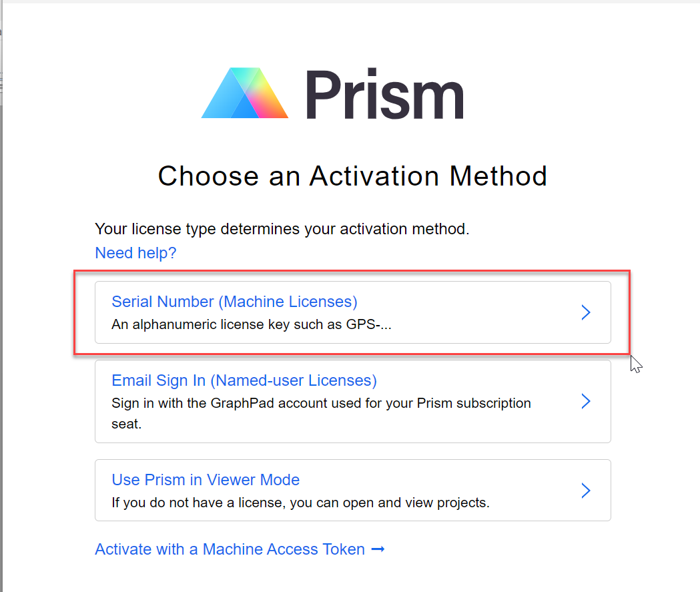This screenshot has height=592, width=700.
Task: Click the arrow after Machine Access Token
Action: [378, 549]
